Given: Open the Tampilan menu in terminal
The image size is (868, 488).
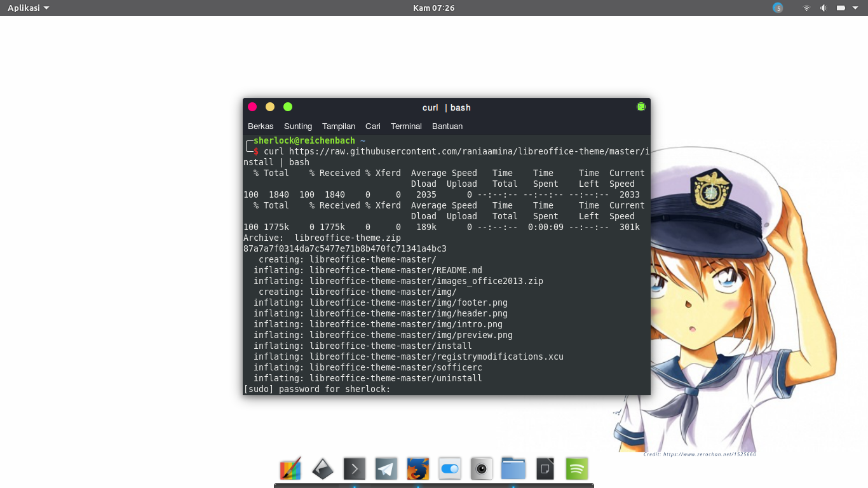Looking at the screenshot, I should 339,126.
